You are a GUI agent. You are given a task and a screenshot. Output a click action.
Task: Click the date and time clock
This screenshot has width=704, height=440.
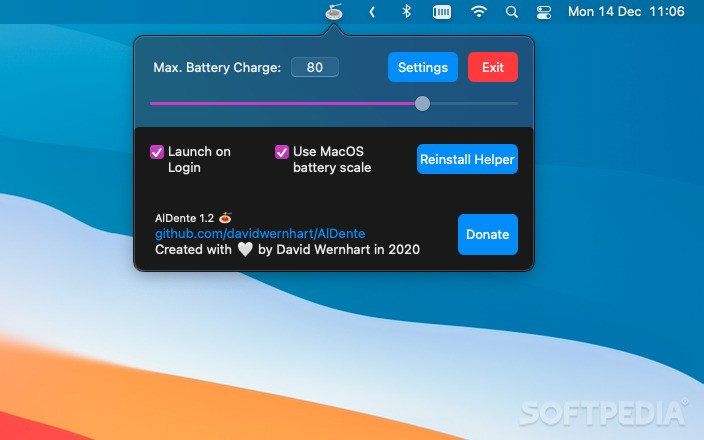click(x=626, y=11)
